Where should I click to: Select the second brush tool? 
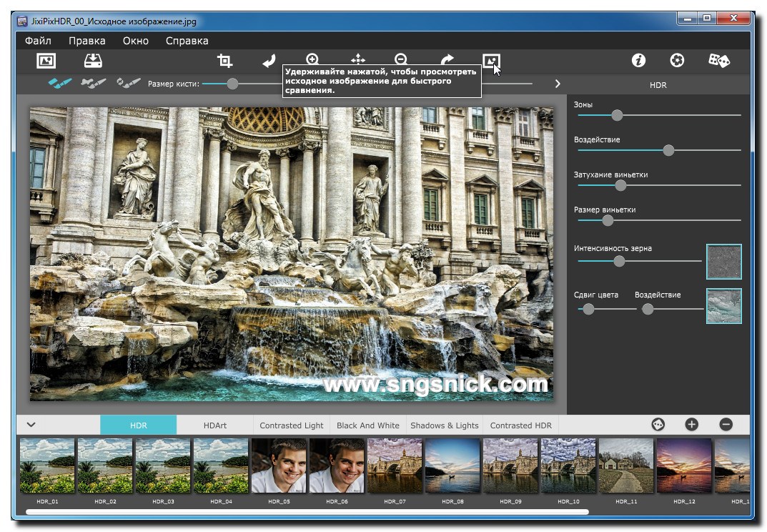tap(94, 83)
